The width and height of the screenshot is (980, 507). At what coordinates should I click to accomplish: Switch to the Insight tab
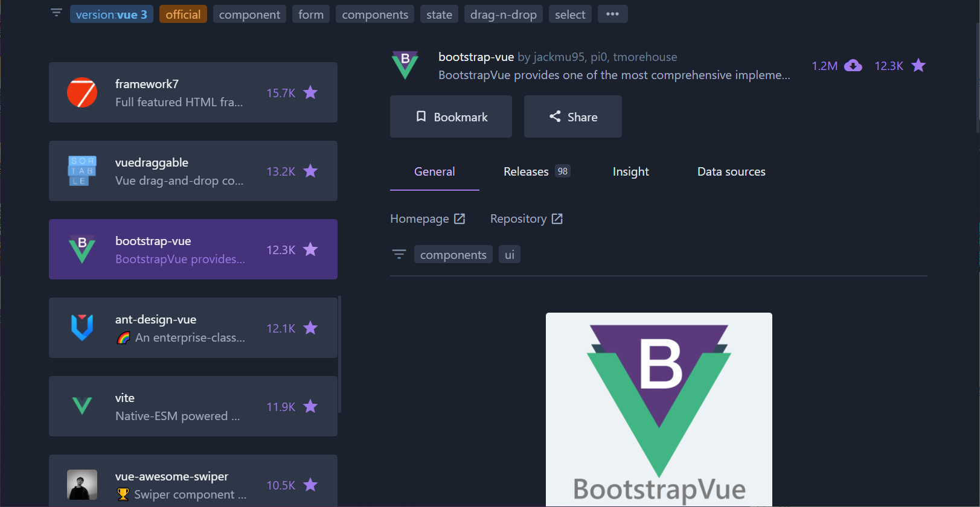pyautogui.click(x=631, y=171)
